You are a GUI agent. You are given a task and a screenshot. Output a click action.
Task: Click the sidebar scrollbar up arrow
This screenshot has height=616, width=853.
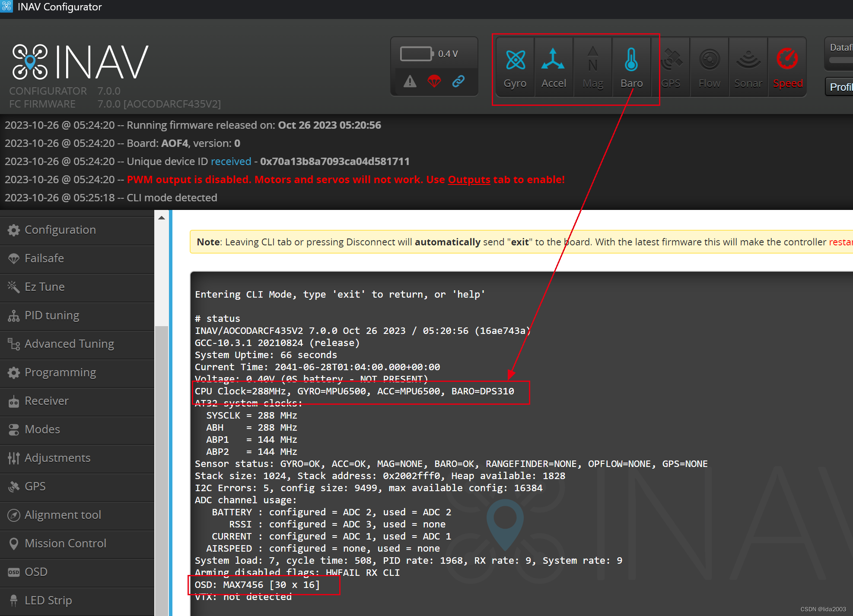click(162, 218)
